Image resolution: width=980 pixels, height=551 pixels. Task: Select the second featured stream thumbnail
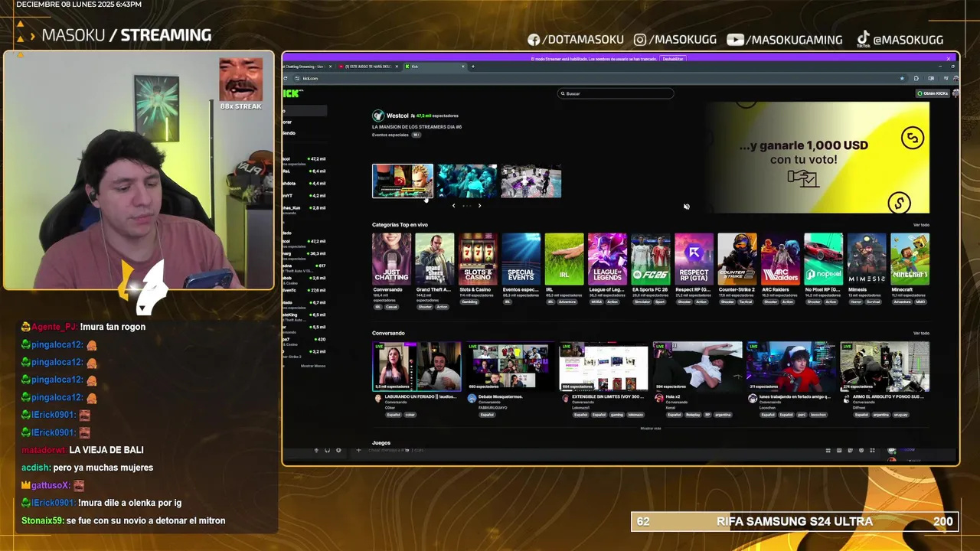point(467,181)
